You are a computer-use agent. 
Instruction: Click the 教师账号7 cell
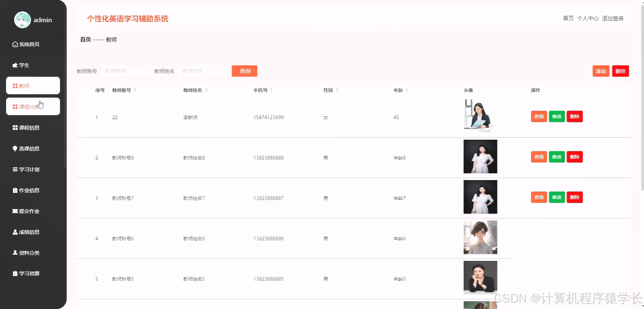[x=123, y=198]
